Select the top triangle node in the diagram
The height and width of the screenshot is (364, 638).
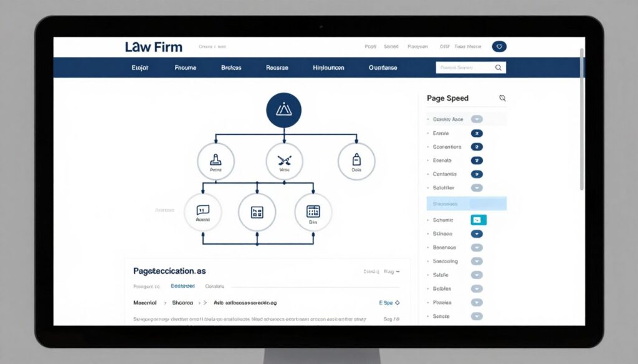click(283, 110)
